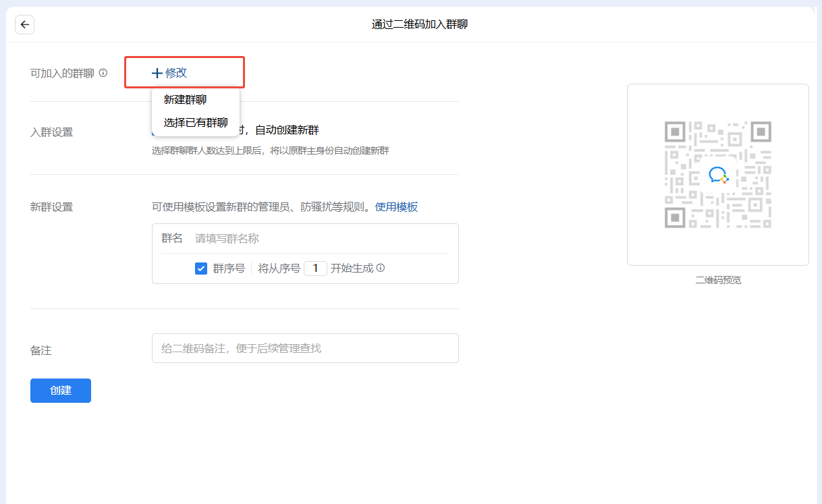The width and height of the screenshot is (822, 504).
Task: Uncheck the 群序号 checkbox
Action: pos(201,269)
